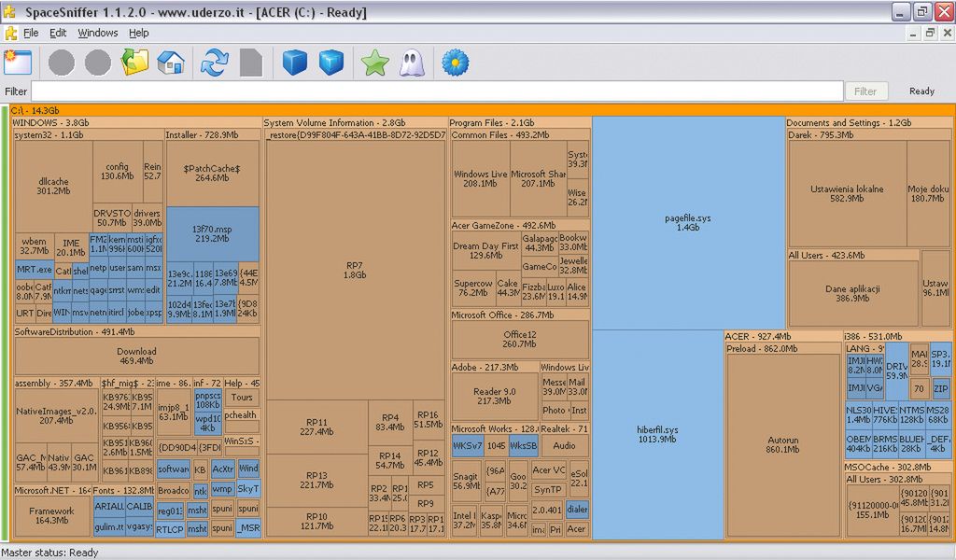The width and height of the screenshot is (956, 560).
Task: Click the ghost icon in toolbar
Action: 412,63
